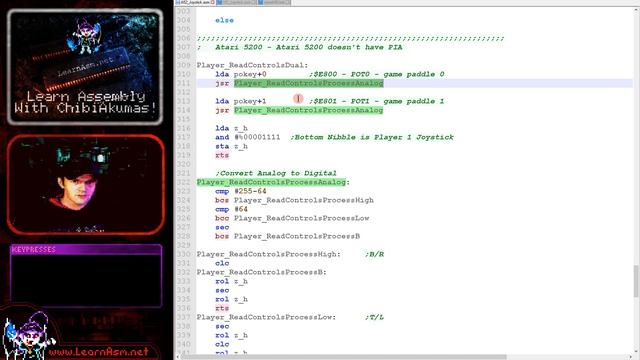Click the vertical scrollbar thumb of the code editor
The height and width of the screenshot is (360, 640).
click(x=636, y=281)
